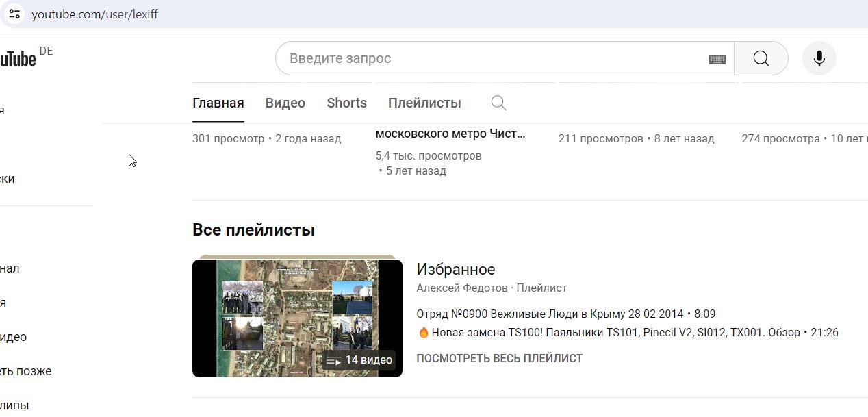Click the URL youtube.com/user/lexiff in address bar
Screen dimensions: 868x417
(94, 14)
